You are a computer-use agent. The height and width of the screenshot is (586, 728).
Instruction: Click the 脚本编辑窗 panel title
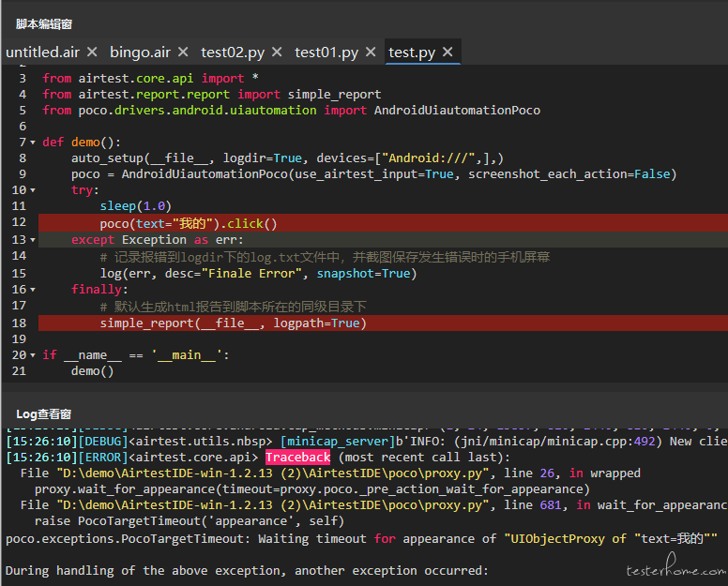click(x=44, y=24)
